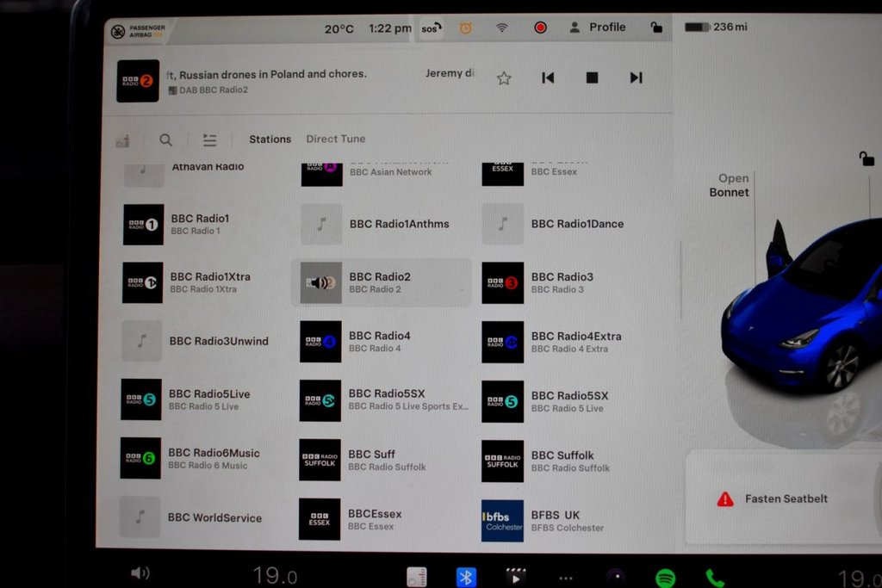The image size is (882, 588).
Task: Tap the 19.0 driver temperature setting
Action: pos(275,576)
